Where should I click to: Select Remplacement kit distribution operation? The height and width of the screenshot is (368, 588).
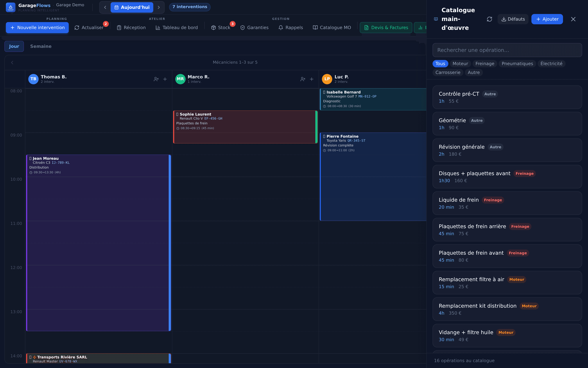tap(507, 309)
